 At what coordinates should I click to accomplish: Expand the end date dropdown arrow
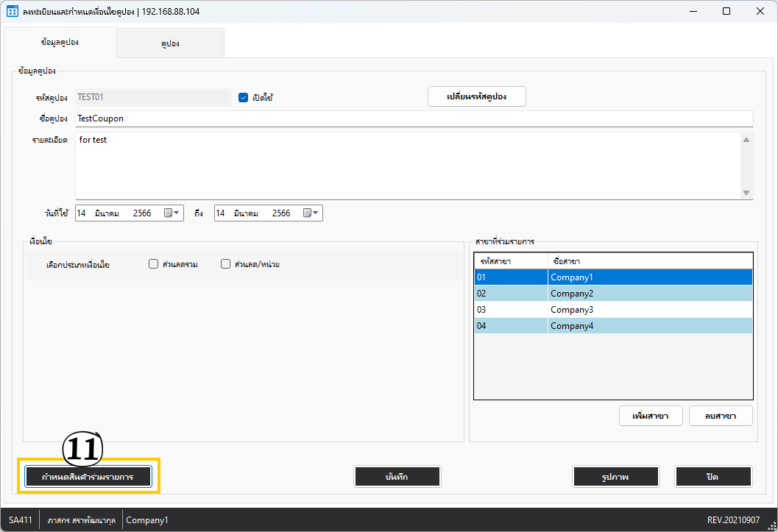pos(316,213)
